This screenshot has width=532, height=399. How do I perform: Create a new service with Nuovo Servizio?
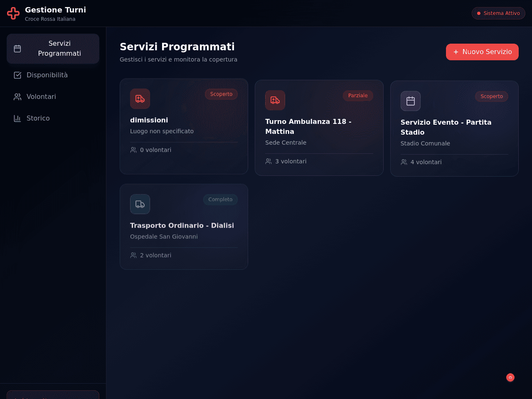pyautogui.click(x=482, y=52)
